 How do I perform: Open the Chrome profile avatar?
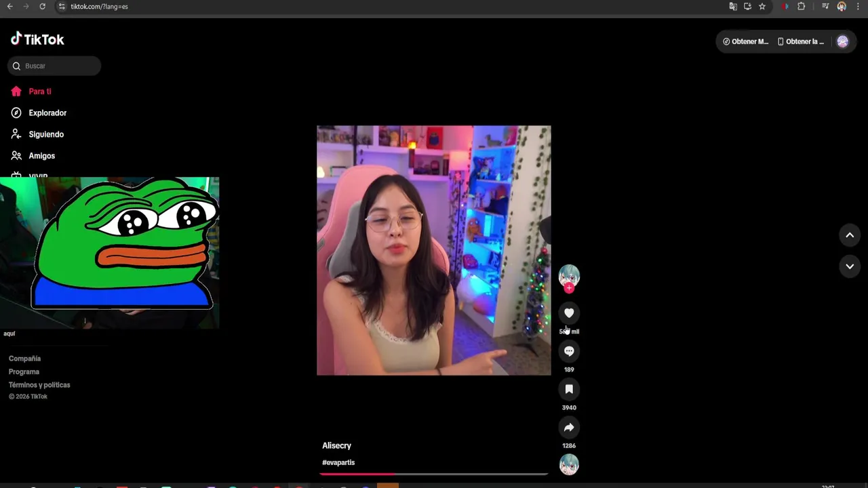coord(842,6)
